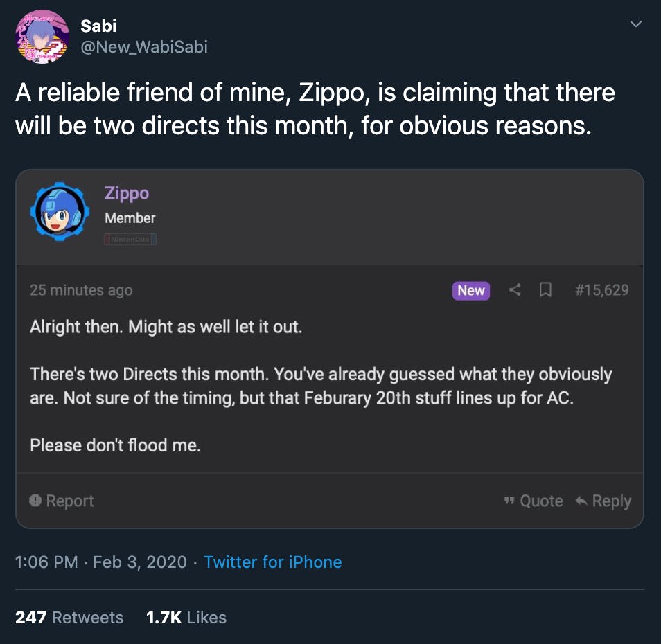Open the Twitter for iPhone link
Screen dimensions: 661x644
point(272,562)
